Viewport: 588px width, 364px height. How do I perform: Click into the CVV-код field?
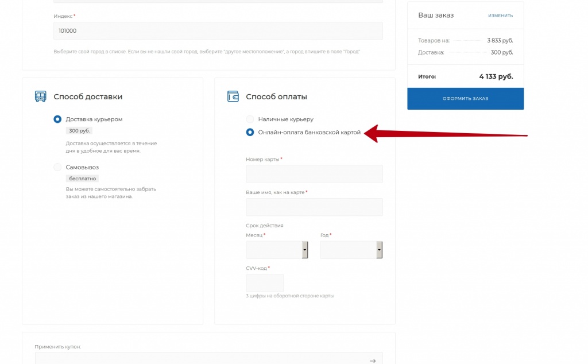[265, 282]
